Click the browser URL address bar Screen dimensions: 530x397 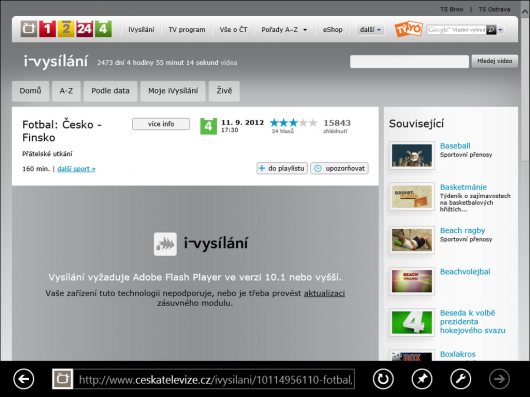pos(214,379)
